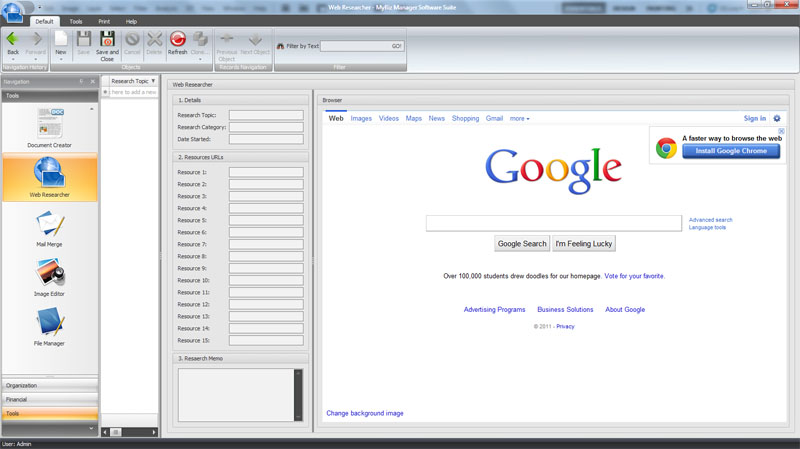Open Google Shopping link
The height and width of the screenshot is (449, 800).
465,118
